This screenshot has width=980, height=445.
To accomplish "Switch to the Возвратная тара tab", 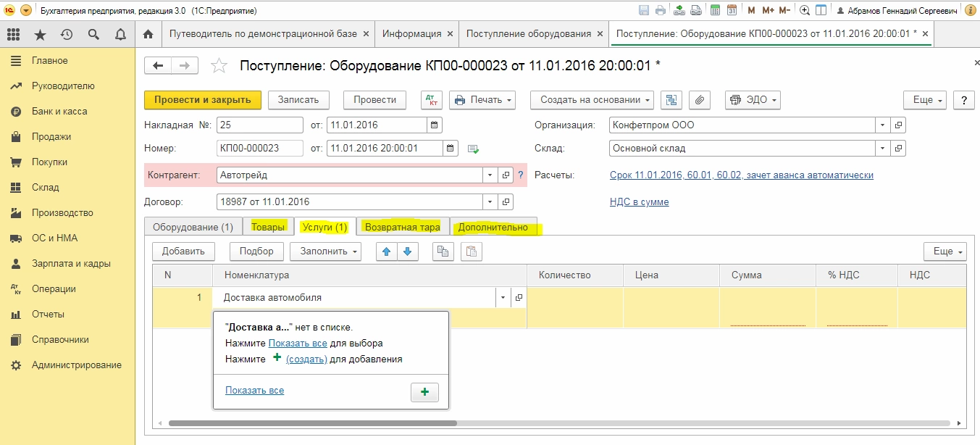I will (402, 227).
